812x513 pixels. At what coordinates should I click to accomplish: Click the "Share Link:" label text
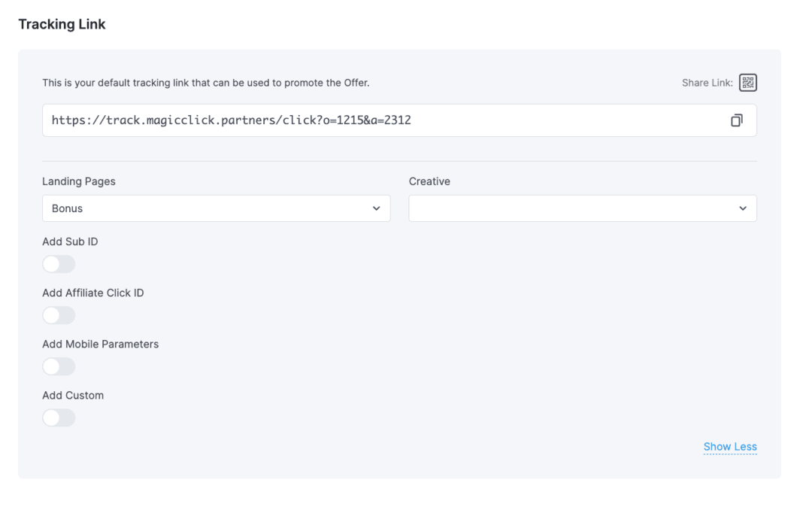pyautogui.click(x=707, y=83)
